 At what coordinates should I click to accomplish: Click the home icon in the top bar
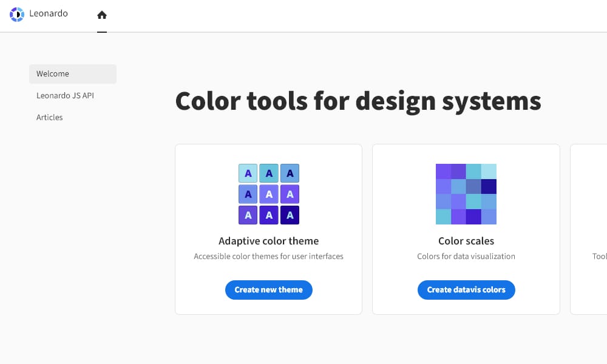(x=101, y=13)
